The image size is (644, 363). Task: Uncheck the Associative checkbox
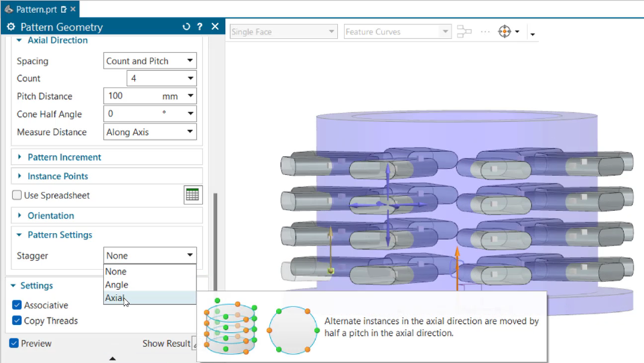point(17,305)
